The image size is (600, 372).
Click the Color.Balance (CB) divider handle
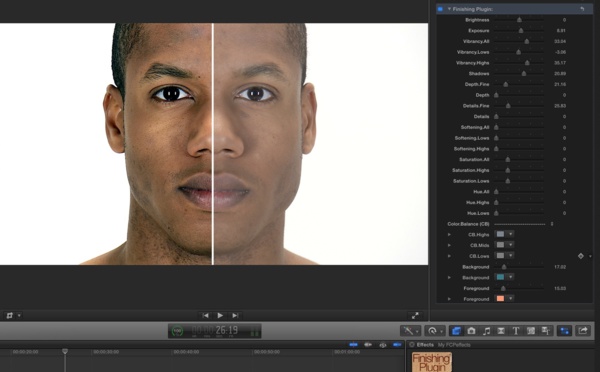[x=552, y=224]
